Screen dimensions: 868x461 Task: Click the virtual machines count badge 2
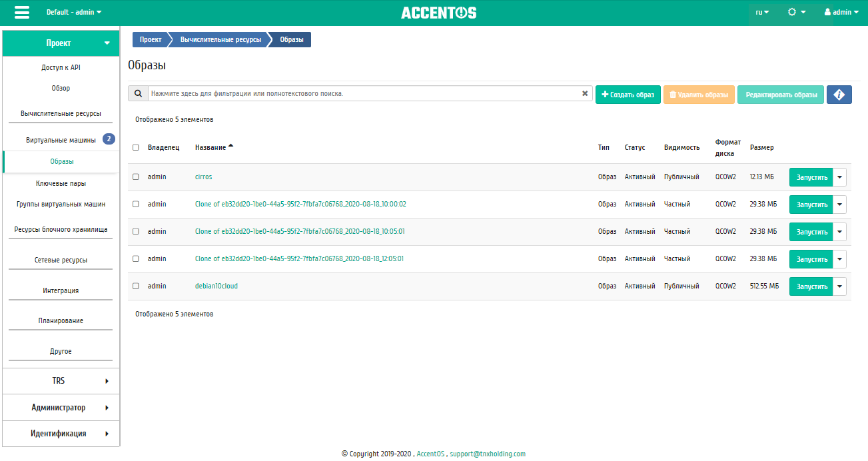pyautogui.click(x=109, y=139)
